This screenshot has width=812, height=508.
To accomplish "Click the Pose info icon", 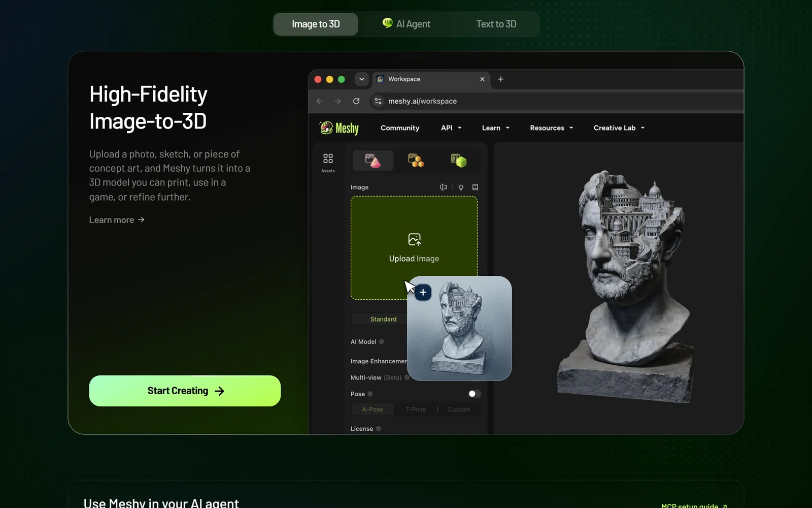I will pyautogui.click(x=370, y=394).
